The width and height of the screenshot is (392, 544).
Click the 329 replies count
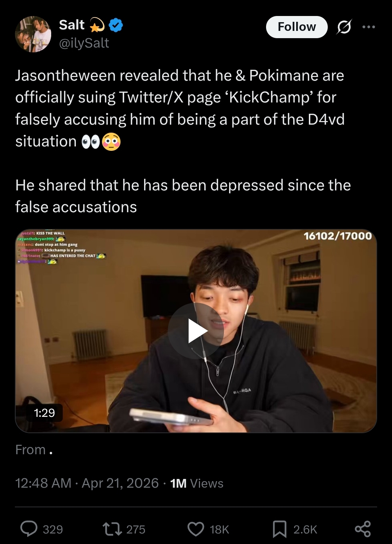tap(53, 529)
